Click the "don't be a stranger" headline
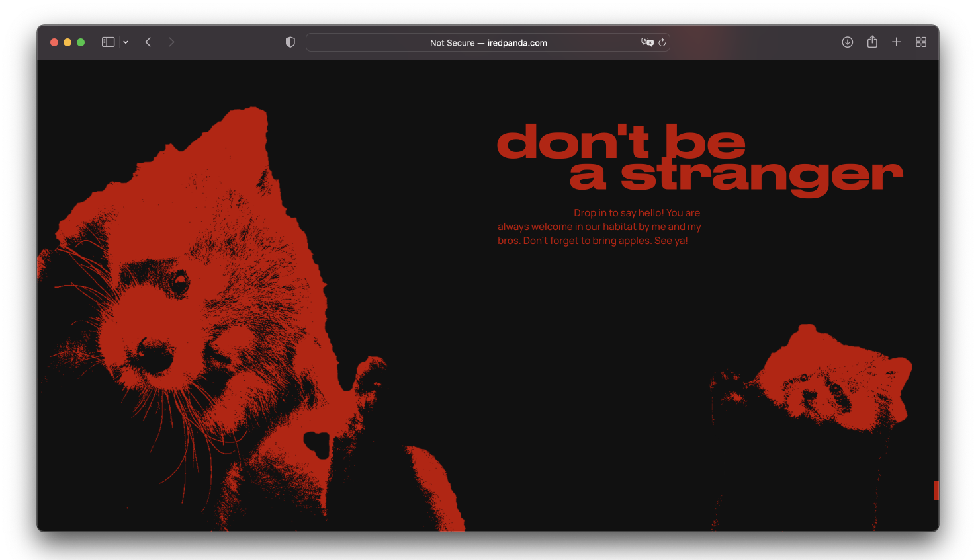This screenshot has height=560, width=976. tap(699, 159)
